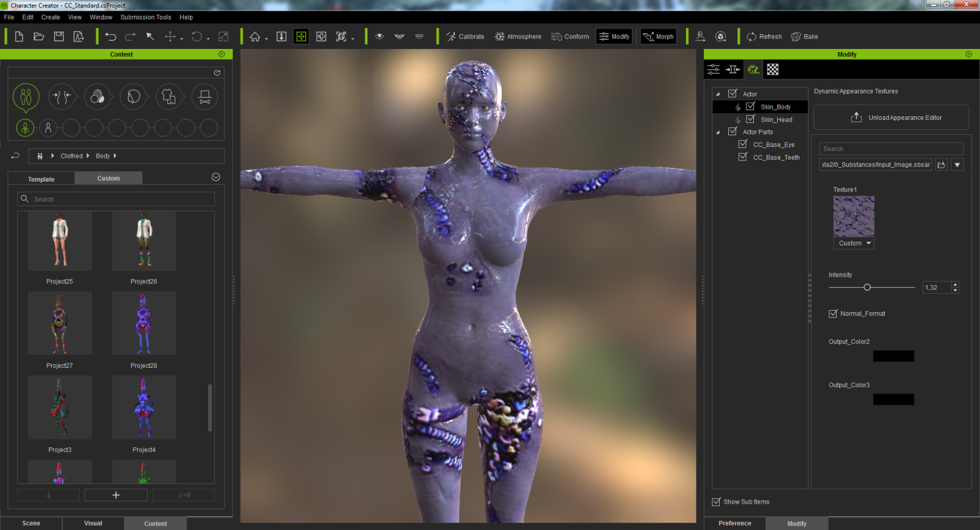Select the arrow selection tool
Image resolution: width=980 pixels, height=530 pixels.
[150, 37]
